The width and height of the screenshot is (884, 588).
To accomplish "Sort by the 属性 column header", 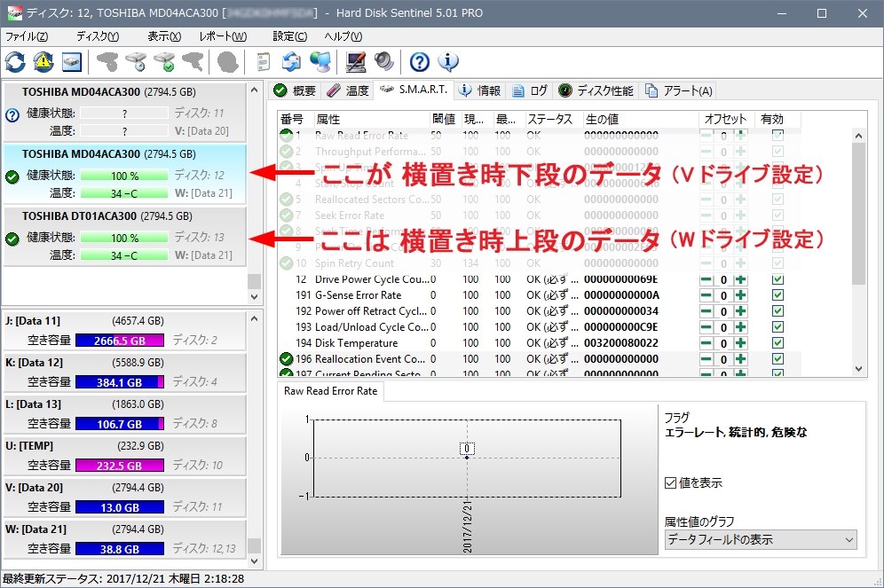I will tap(371, 120).
